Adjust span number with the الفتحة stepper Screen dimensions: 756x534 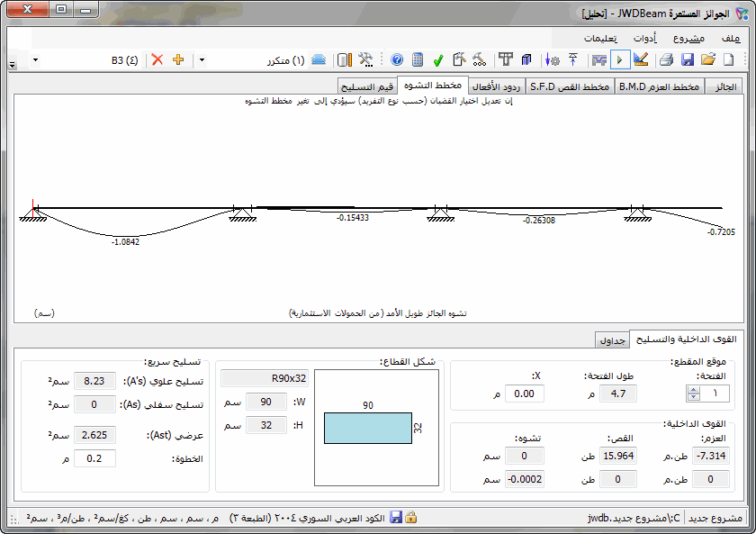pos(693,394)
